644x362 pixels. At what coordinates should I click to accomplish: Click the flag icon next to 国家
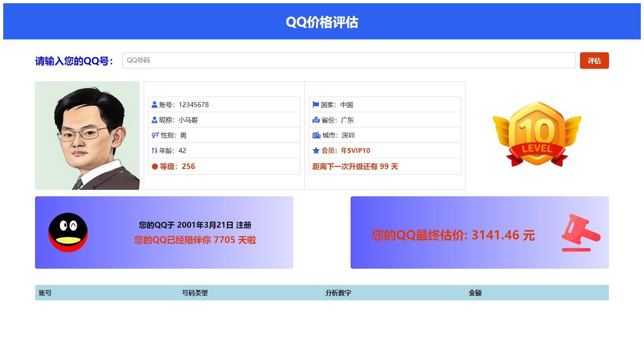(316, 105)
